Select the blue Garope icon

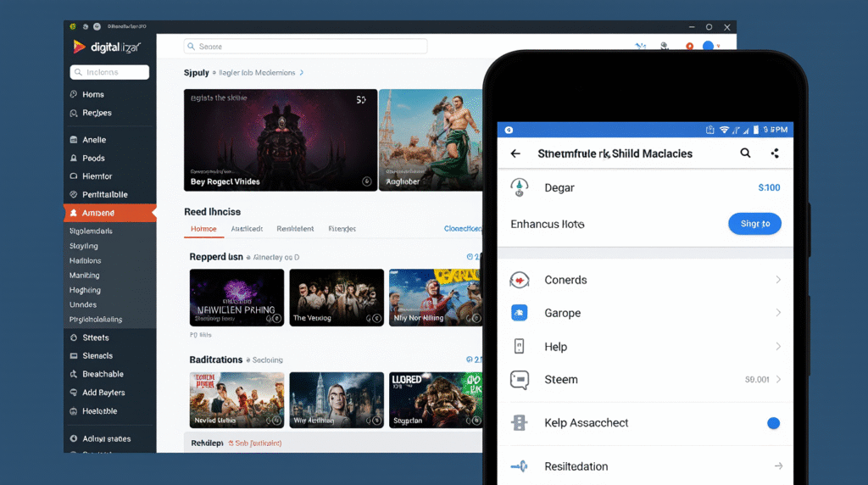[520, 313]
